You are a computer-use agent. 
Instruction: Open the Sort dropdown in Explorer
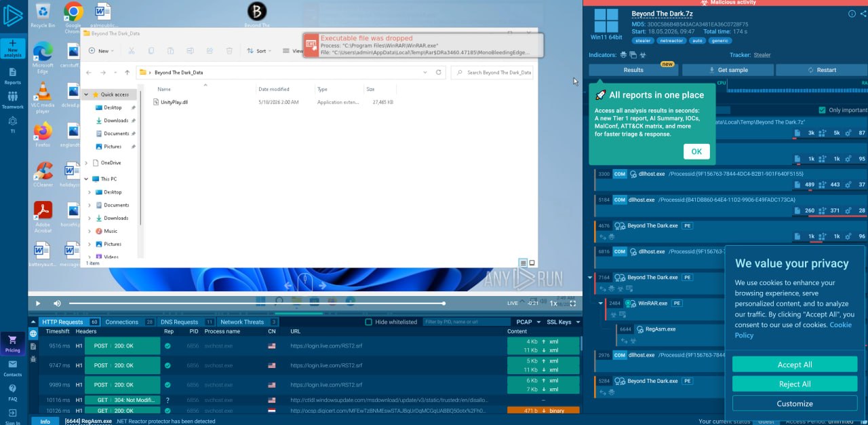(260, 51)
